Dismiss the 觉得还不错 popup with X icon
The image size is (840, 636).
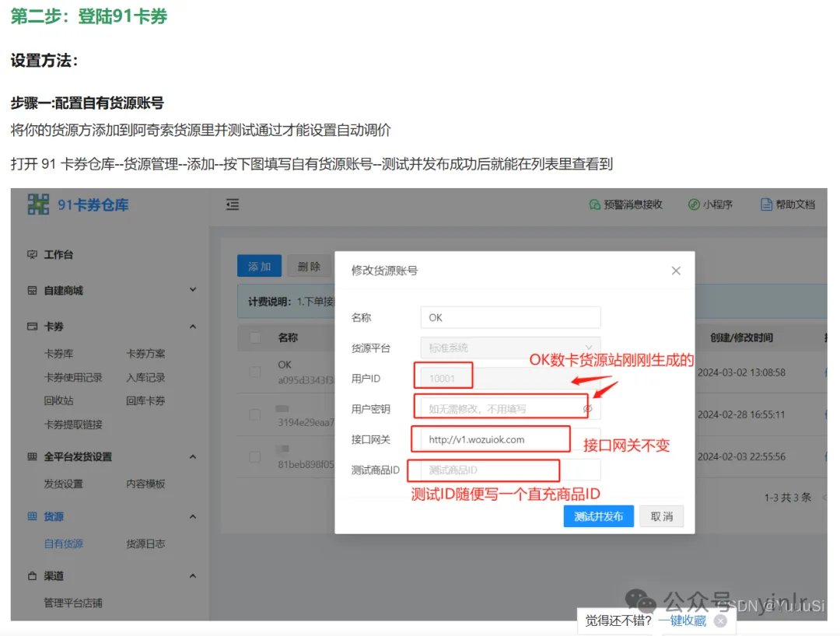720,621
